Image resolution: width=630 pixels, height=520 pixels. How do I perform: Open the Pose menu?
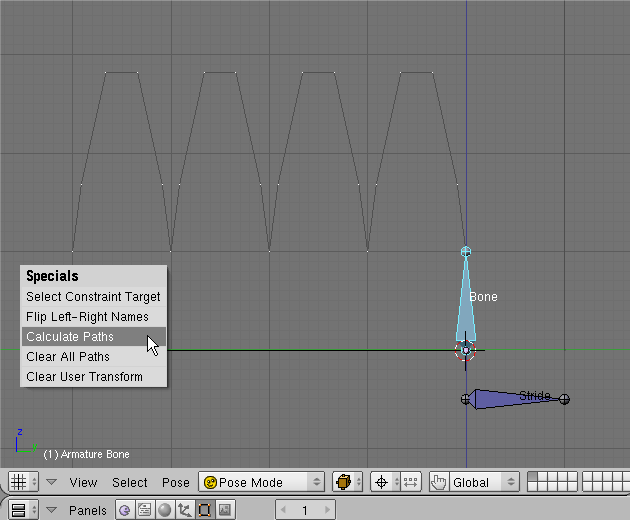click(x=176, y=482)
